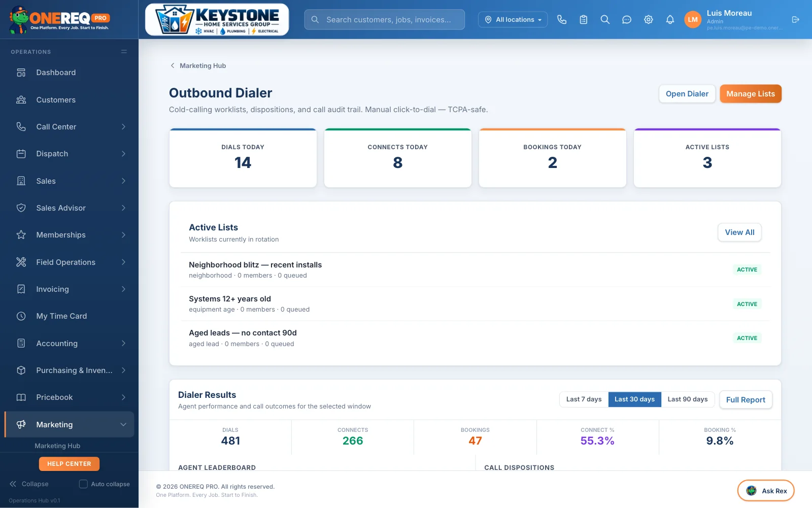Expand the Accounting submenu chevron

click(123, 344)
